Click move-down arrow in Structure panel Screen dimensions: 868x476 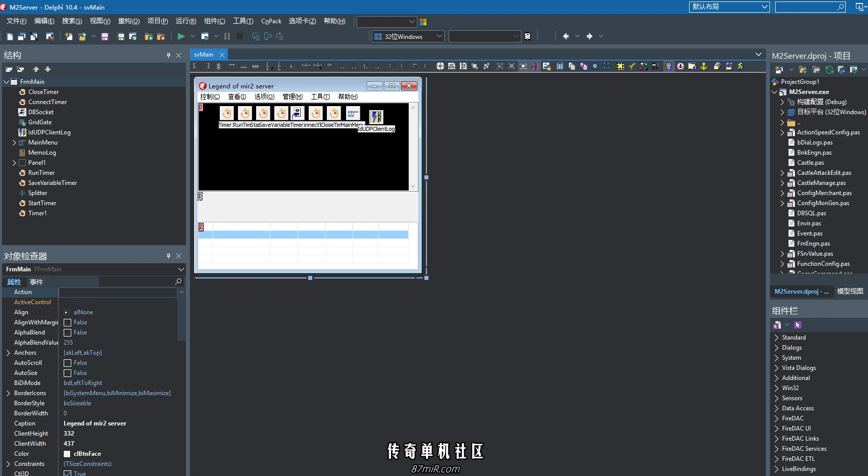click(x=47, y=69)
